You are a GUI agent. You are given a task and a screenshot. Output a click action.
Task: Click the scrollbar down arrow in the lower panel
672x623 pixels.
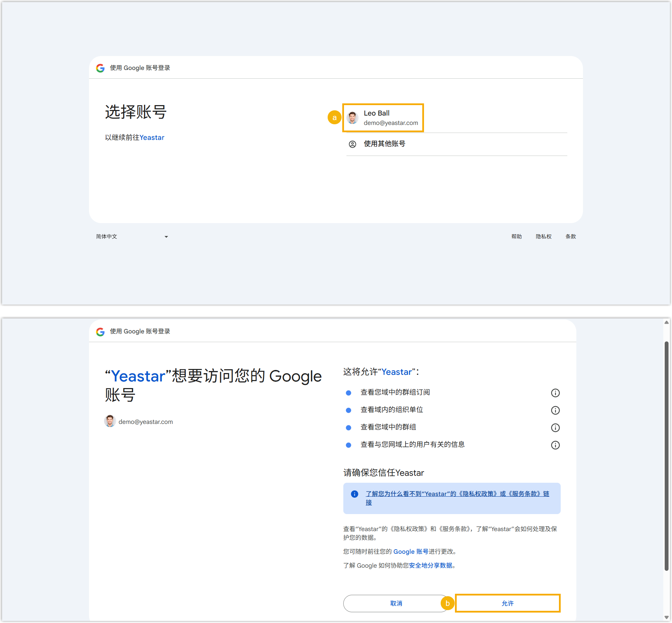coord(666,617)
